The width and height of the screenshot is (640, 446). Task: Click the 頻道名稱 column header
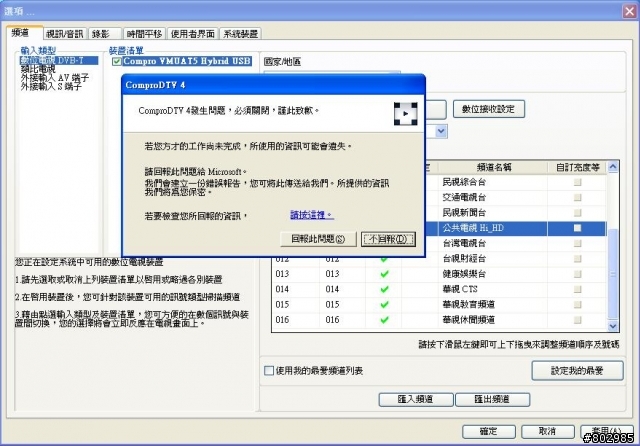494,167
